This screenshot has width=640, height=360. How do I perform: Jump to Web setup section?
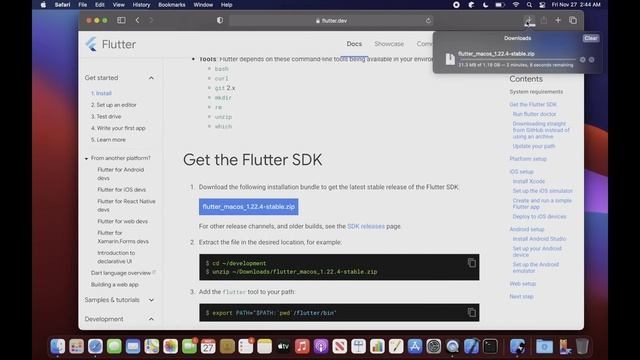(x=523, y=284)
